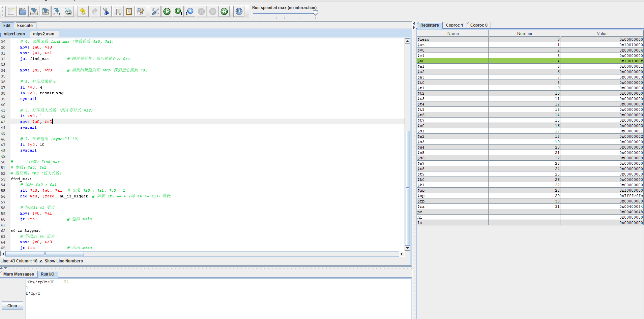This screenshot has width=644, height=319.
Task: Open the Dump Memory tool icon
Action: (x=57, y=12)
